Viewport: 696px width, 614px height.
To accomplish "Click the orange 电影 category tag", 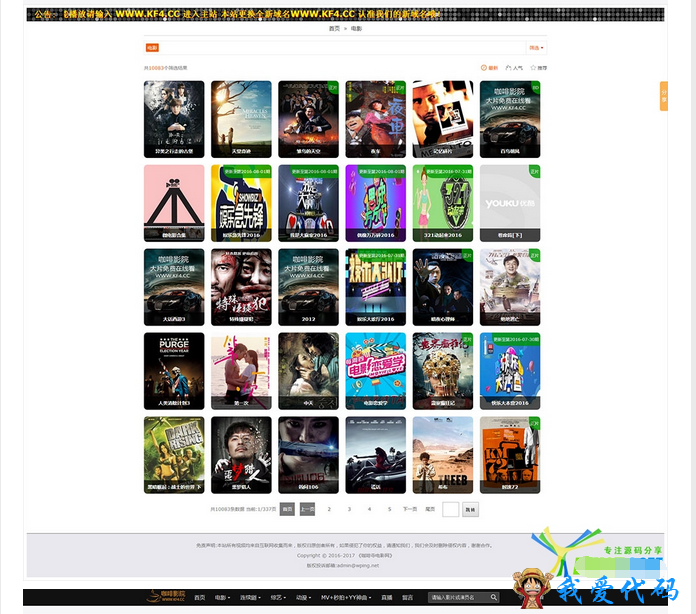I will (152, 48).
